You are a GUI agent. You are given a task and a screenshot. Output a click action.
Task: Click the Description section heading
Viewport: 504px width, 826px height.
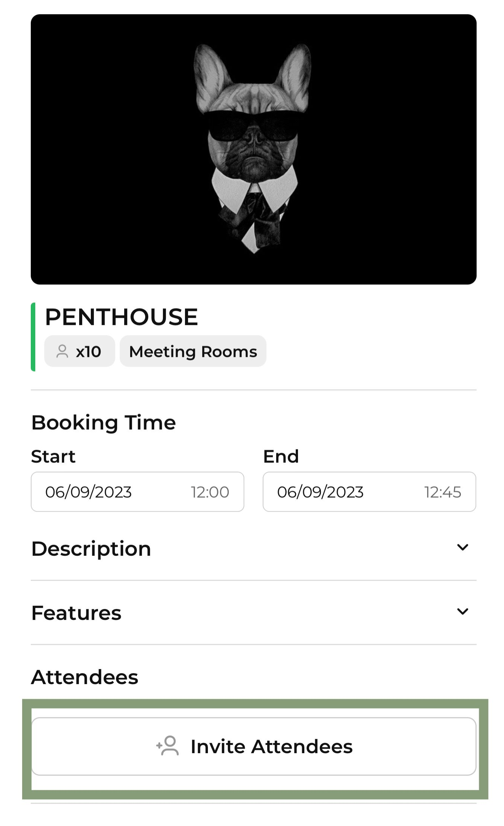point(91,549)
